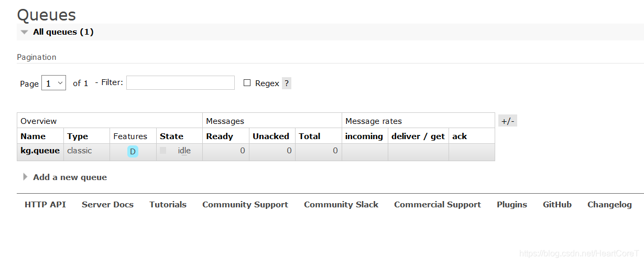This screenshot has height=263, width=644.
Task: Open Tutorials footer link
Action: [168, 205]
